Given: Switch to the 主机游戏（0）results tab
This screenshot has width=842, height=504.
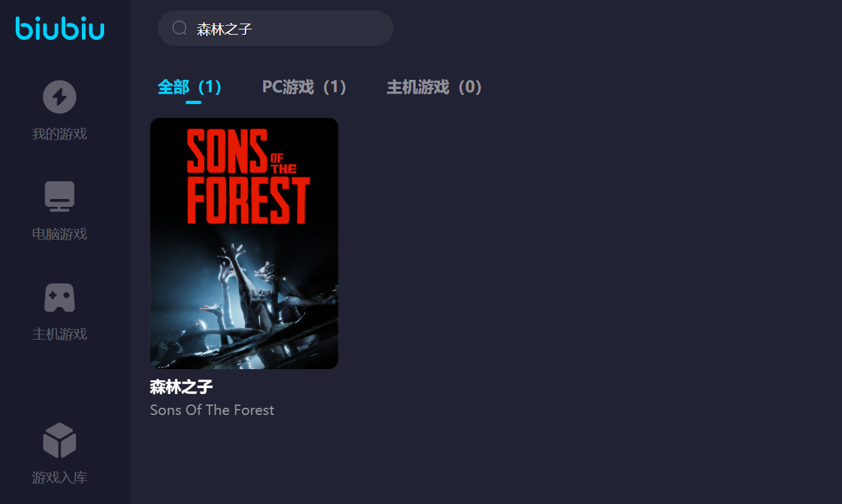Looking at the screenshot, I should coord(435,87).
